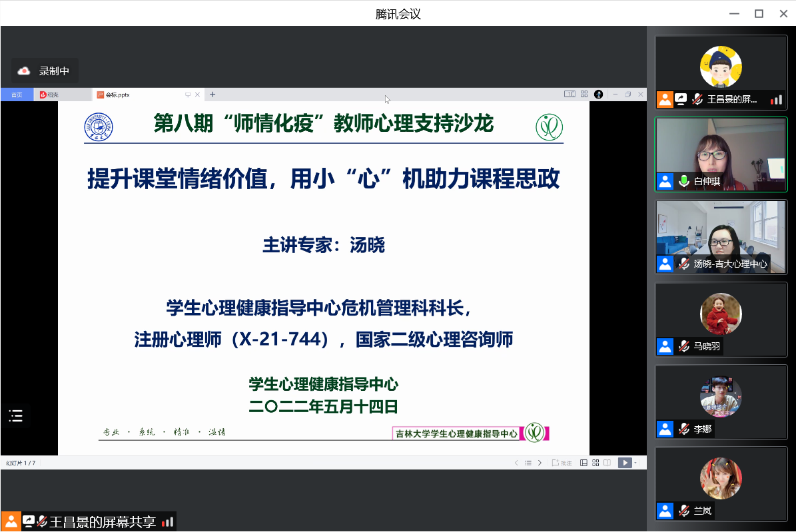Go to the previous slide arrow
Viewport: 796px width, 532px height.
[x=516, y=463]
